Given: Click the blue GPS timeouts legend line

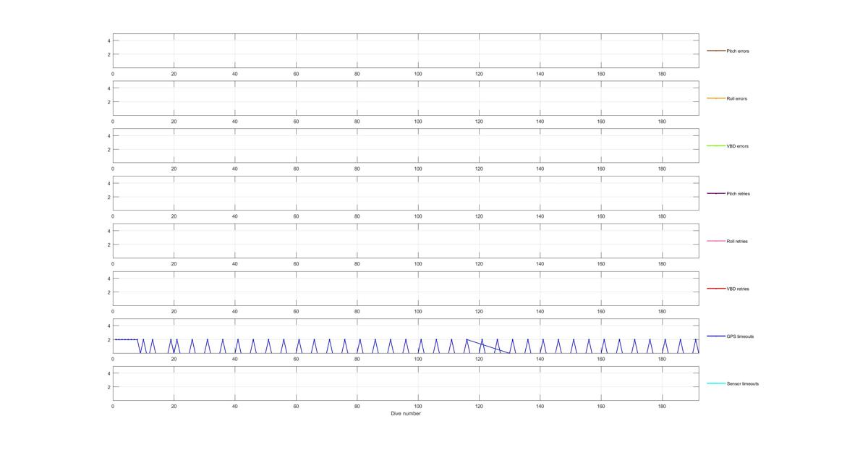Looking at the screenshot, I should (x=715, y=336).
